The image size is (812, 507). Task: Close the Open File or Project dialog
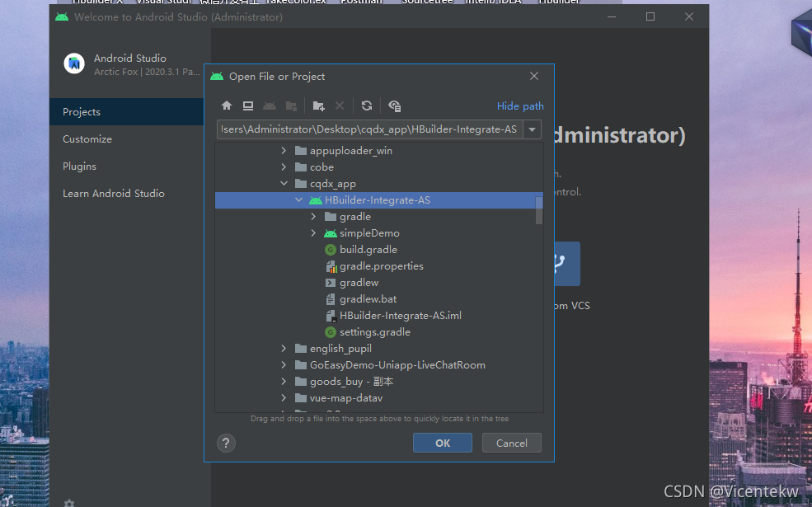[x=534, y=76]
